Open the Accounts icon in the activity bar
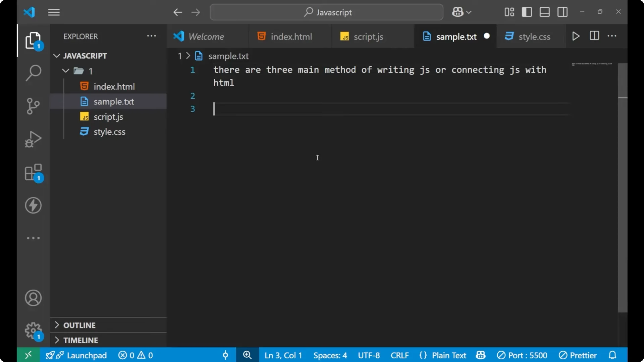Viewport: 644px width, 362px height. click(33, 298)
